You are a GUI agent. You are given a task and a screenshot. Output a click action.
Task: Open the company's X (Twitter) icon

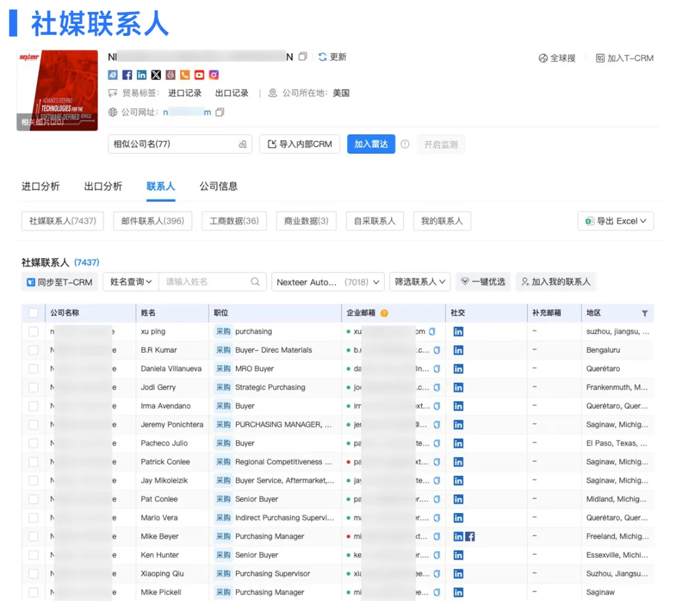tap(156, 74)
